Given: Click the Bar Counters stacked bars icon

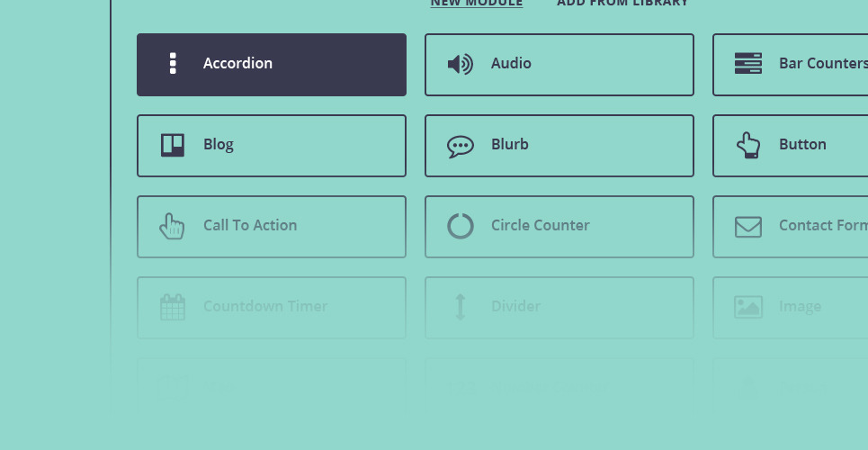Looking at the screenshot, I should coord(747,64).
